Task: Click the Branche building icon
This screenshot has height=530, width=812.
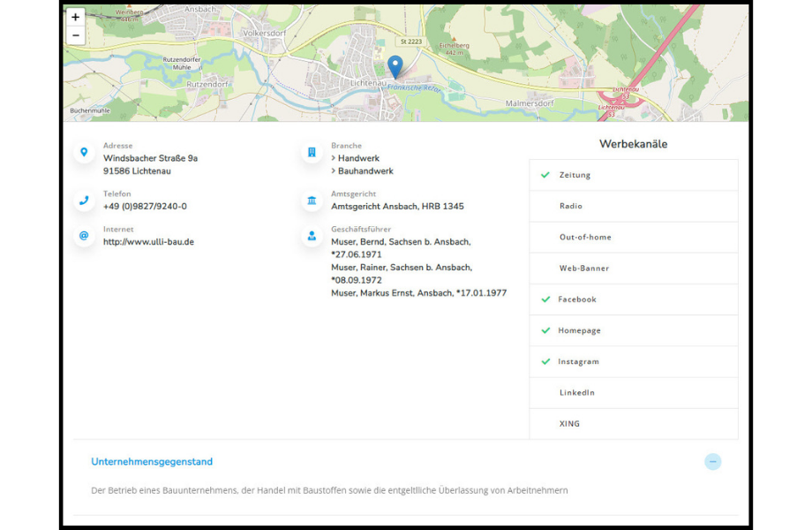Action: click(x=312, y=152)
